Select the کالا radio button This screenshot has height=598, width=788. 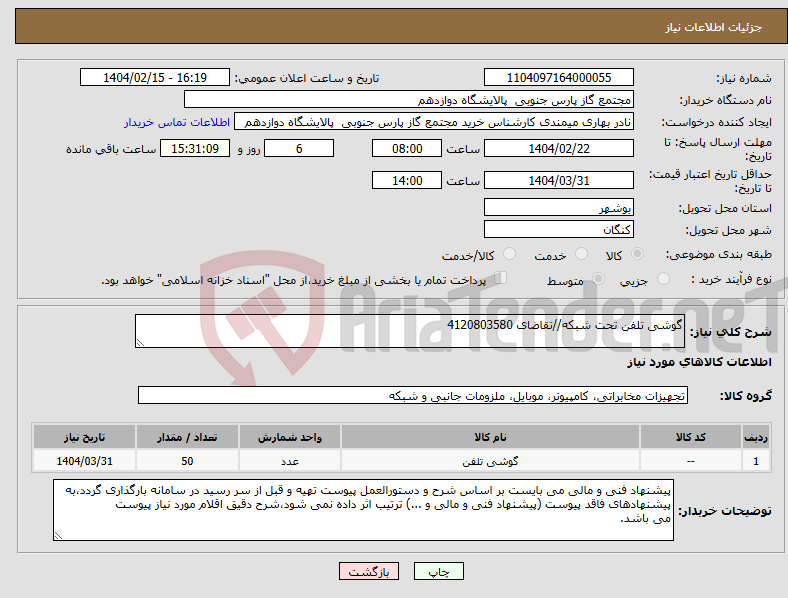[637, 254]
